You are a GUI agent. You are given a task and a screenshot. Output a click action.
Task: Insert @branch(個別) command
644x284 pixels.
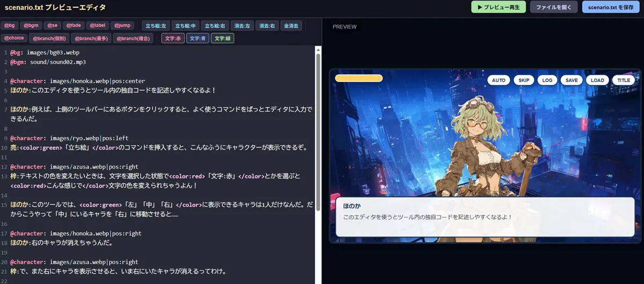click(49, 38)
